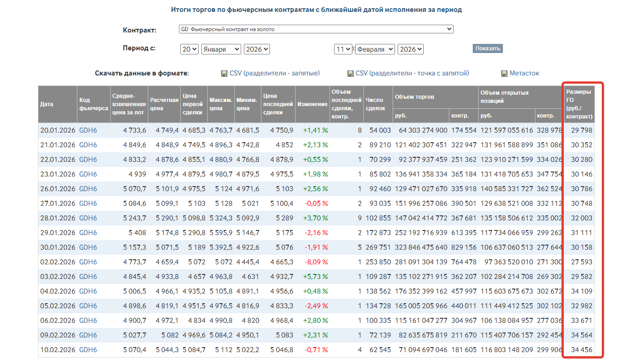The image size is (621, 364).
Task: Open the end day dropdown showing 11
Action: click(x=343, y=49)
